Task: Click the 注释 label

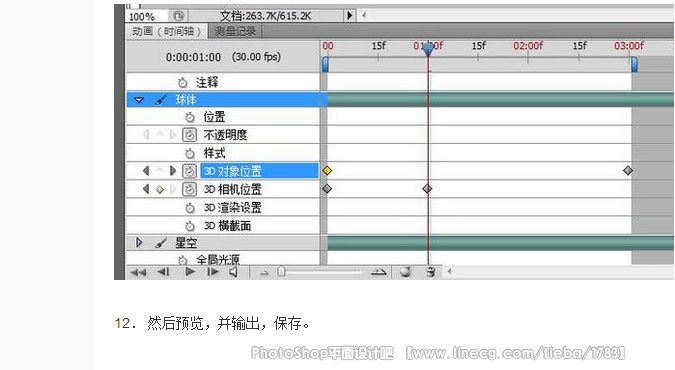Action: [207, 82]
